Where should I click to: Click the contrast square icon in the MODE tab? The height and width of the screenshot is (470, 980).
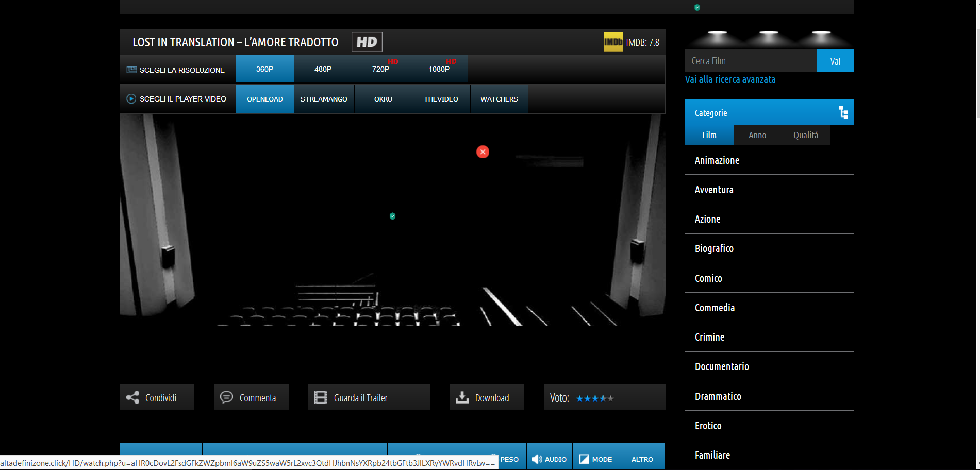pos(584,459)
